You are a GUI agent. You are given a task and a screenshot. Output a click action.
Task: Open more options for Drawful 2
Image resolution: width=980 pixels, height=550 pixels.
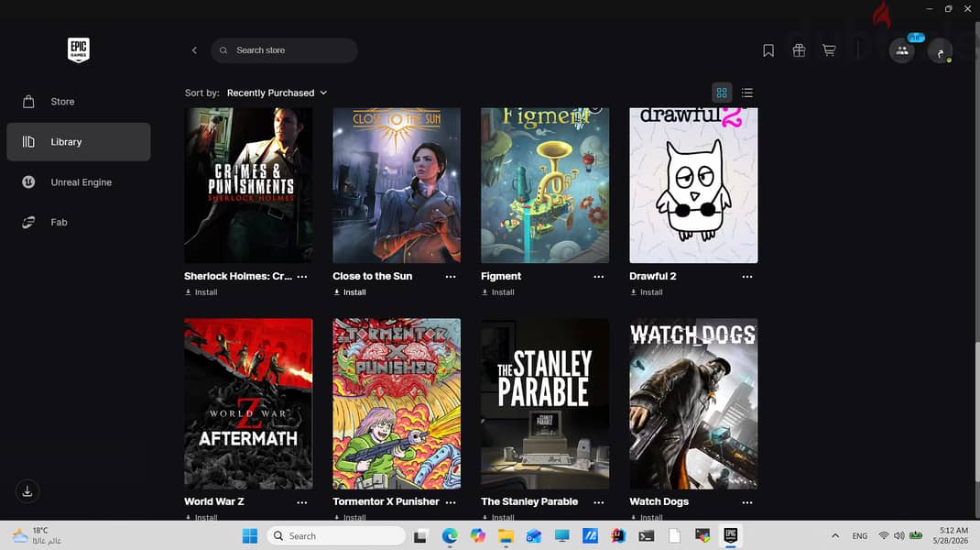(x=747, y=277)
